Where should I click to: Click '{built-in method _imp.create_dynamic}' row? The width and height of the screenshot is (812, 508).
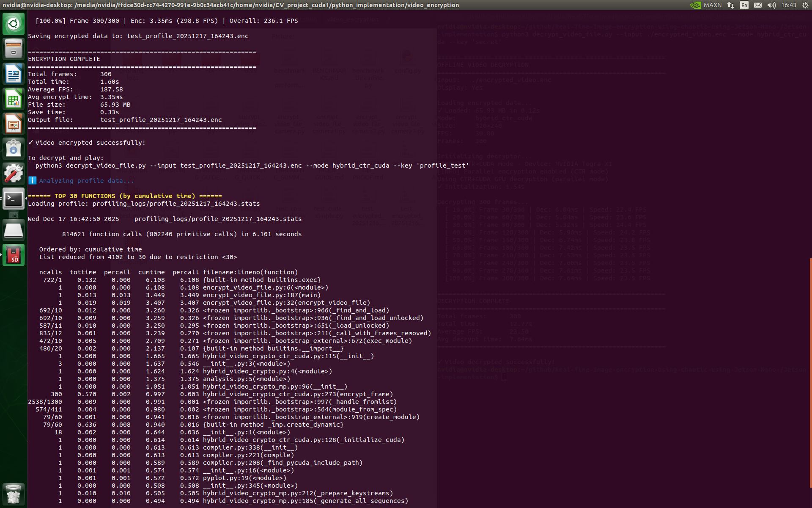186,425
